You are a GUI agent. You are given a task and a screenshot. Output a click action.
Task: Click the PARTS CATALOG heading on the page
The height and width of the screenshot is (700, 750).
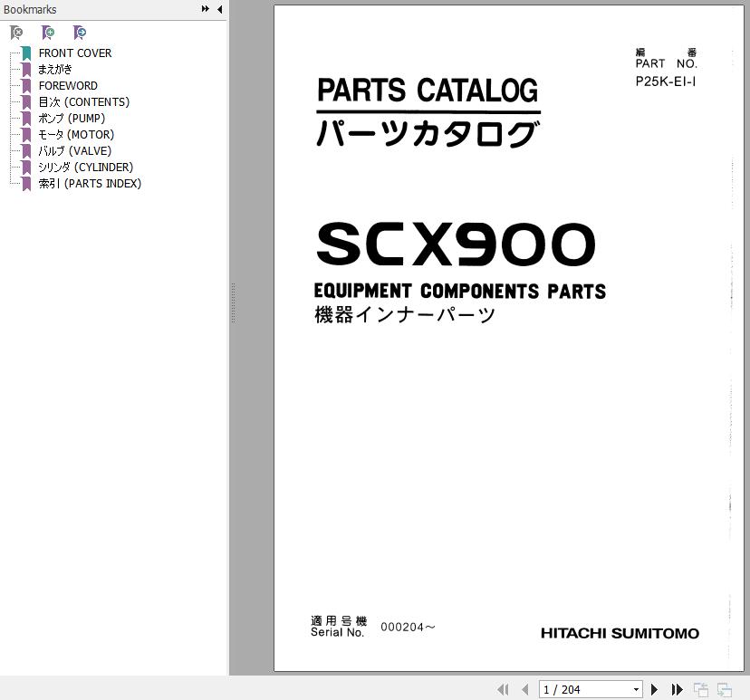pos(428,90)
